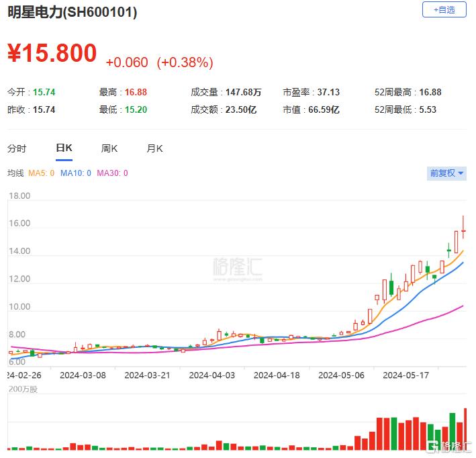Screen dimensions: 476x458
Task: Click the 18.00 price axis label
Action: tap(19, 196)
